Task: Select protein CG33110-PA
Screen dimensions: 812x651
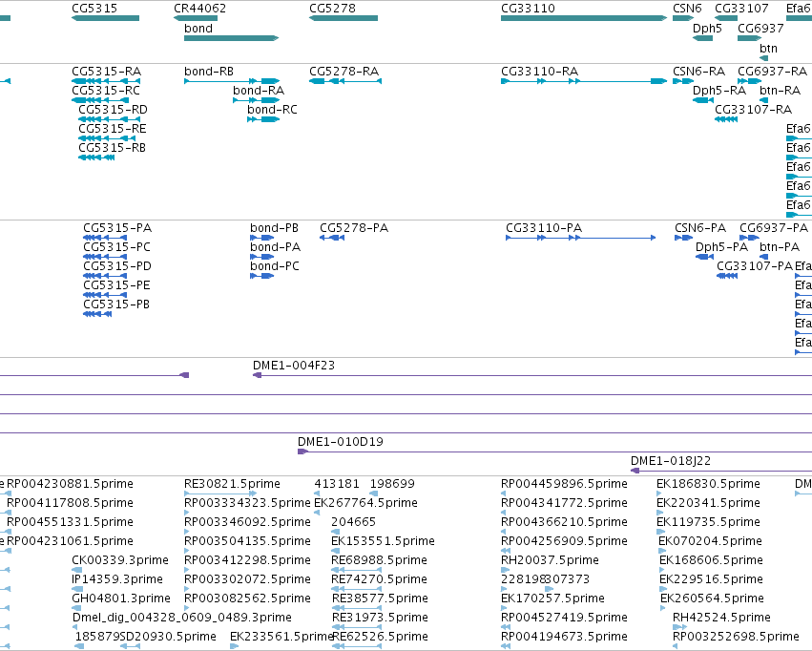Action: [580, 237]
